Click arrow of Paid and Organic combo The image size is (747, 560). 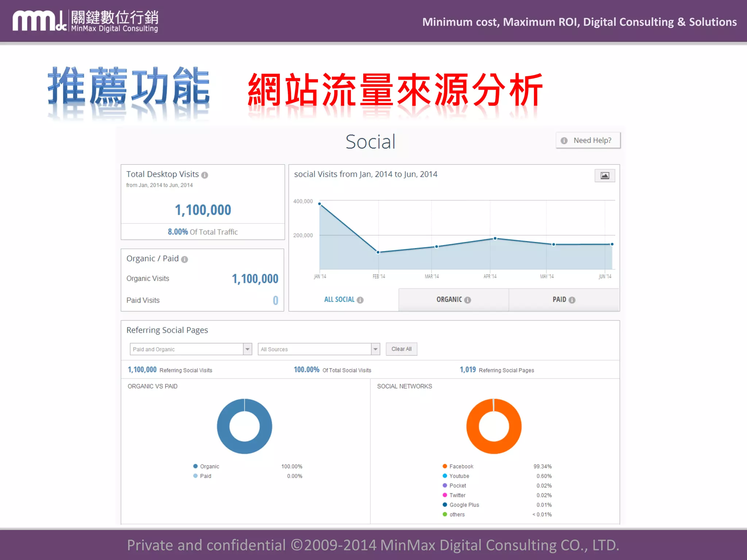[248, 349]
